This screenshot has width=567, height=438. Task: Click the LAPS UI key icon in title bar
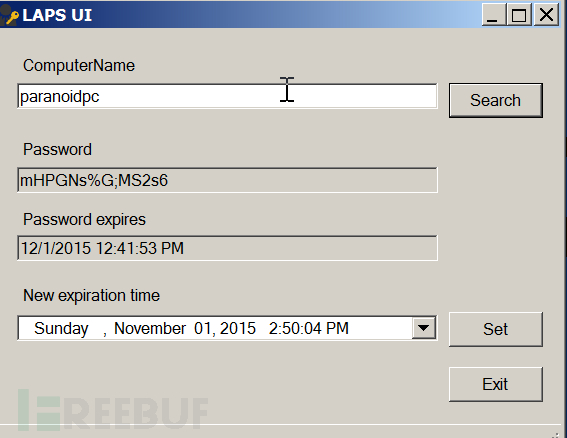click(x=9, y=14)
